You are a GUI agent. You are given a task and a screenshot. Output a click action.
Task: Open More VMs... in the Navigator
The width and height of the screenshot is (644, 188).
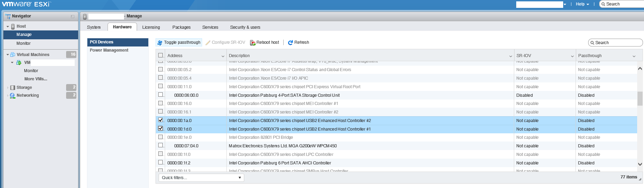point(36,79)
